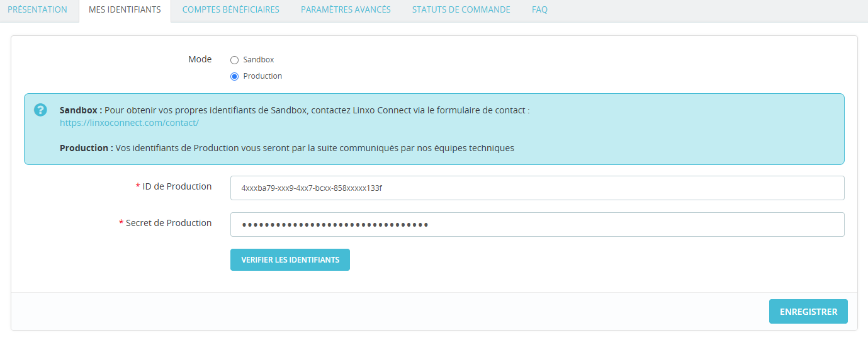This screenshot has height=352, width=868.
Task: Select the Sandbox radio button
Action: tap(235, 60)
